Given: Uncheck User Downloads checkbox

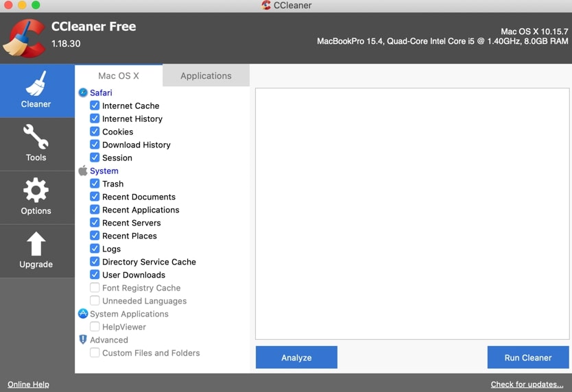Looking at the screenshot, I should (x=95, y=275).
